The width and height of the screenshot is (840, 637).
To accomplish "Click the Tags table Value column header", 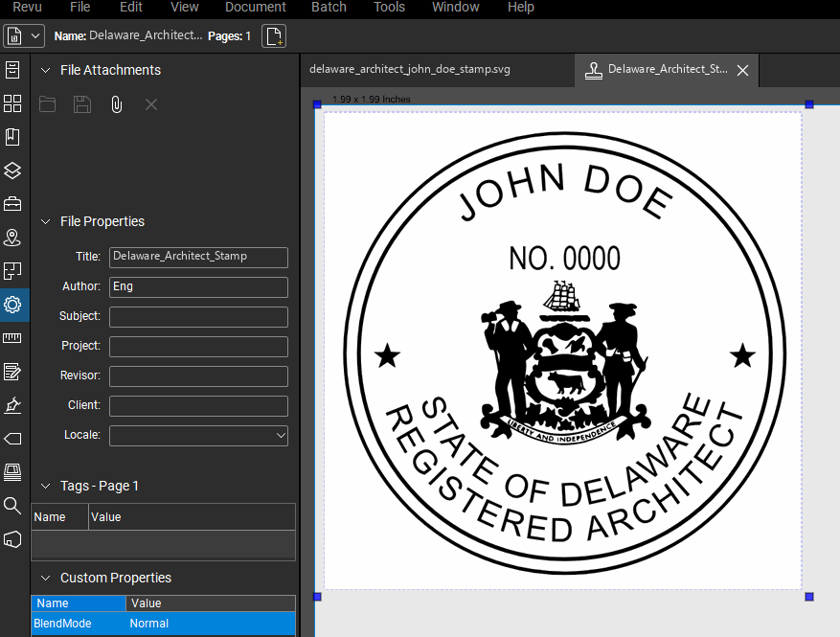I will point(192,517).
